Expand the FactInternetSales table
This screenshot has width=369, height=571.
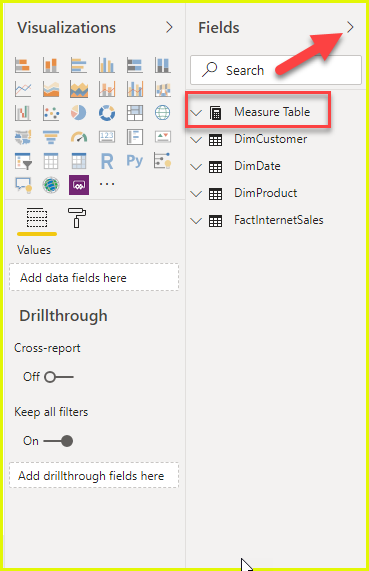point(196,220)
